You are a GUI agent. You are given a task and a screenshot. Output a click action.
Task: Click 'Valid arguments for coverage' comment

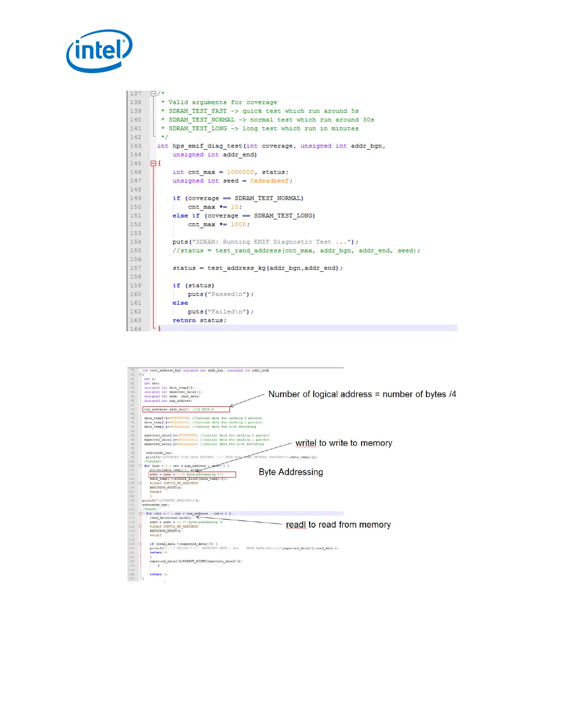223,102
